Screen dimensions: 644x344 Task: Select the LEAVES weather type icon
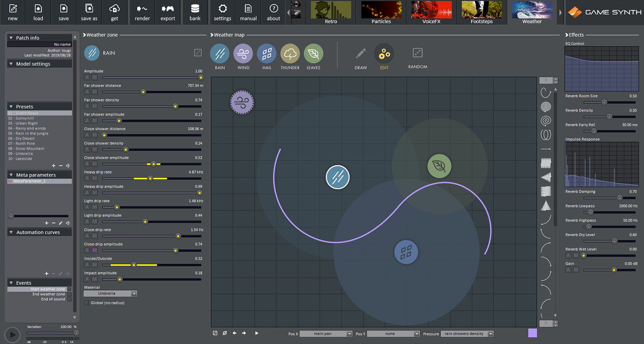314,53
